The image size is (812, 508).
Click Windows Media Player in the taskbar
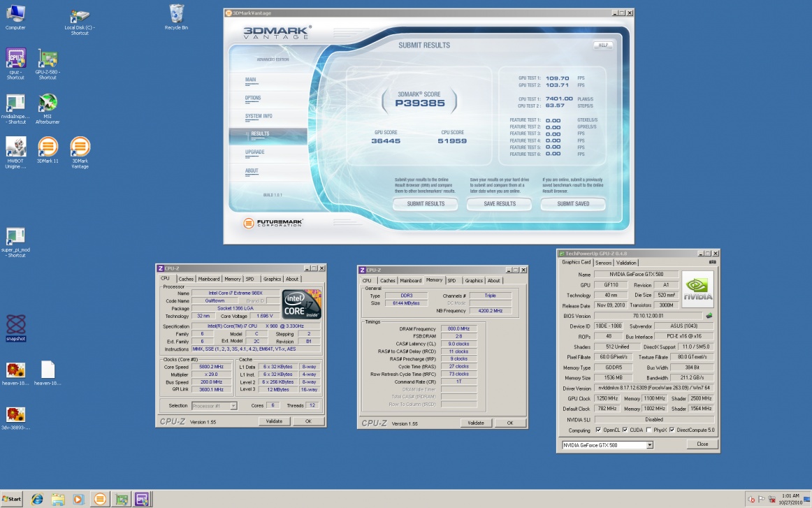[x=78, y=499]
